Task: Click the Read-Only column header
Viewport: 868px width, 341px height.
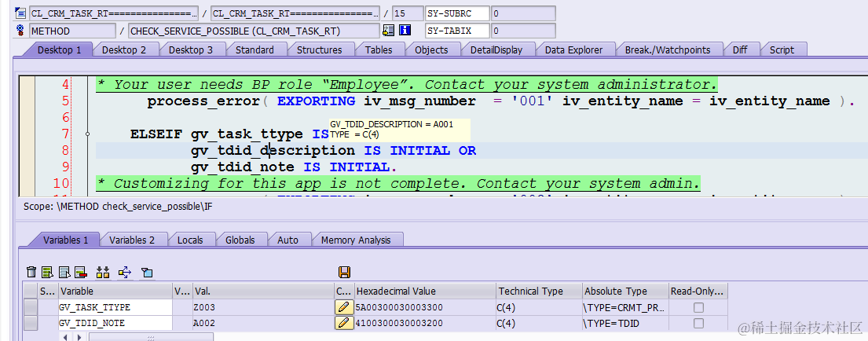Action: point(698,291)
